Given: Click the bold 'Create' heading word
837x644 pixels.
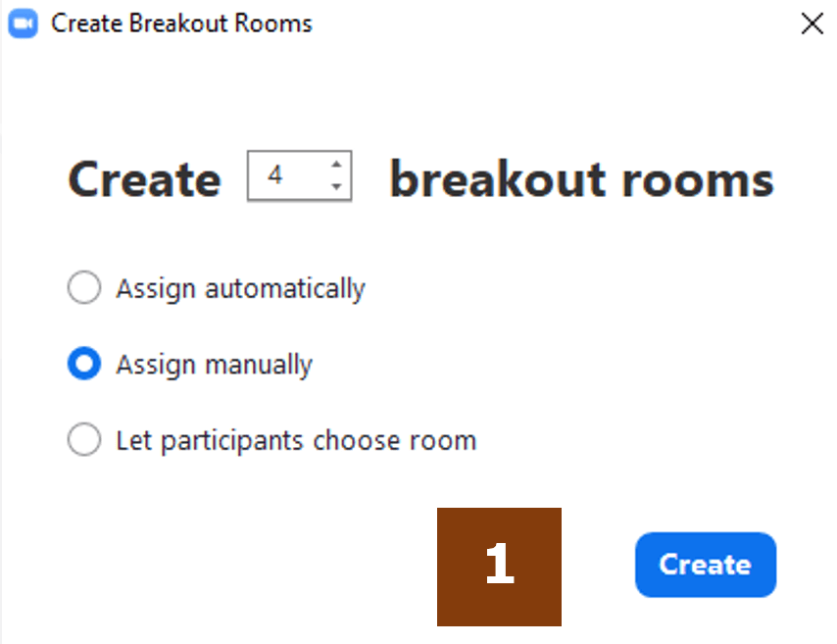Looking at the screenshot, I should point(145,180).
